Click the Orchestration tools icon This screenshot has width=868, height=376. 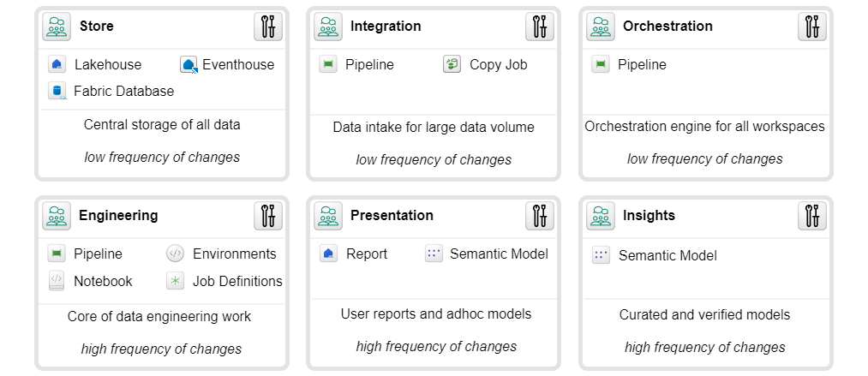click(x=812, y=27)
